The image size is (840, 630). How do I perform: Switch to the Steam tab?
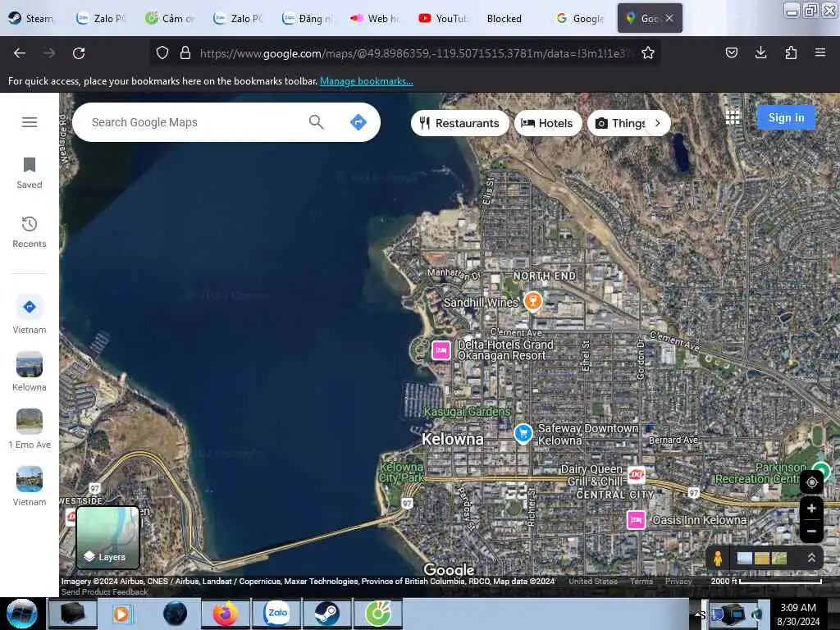[x=31, y=18]
